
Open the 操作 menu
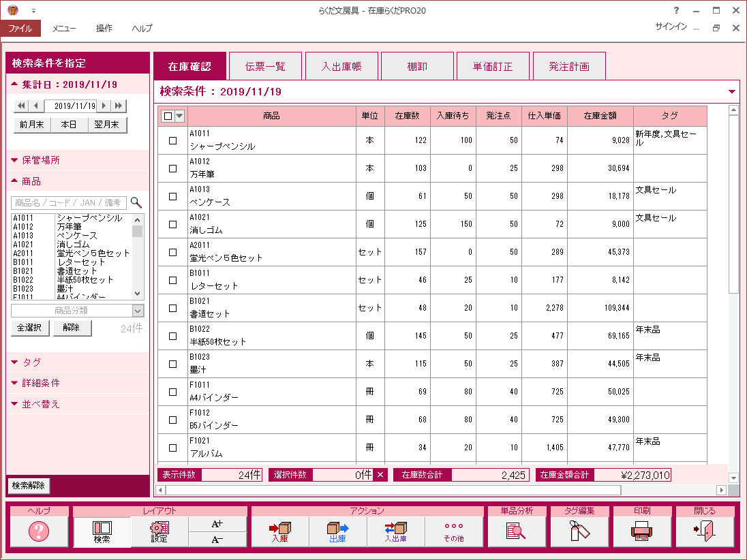coord(104,29)
